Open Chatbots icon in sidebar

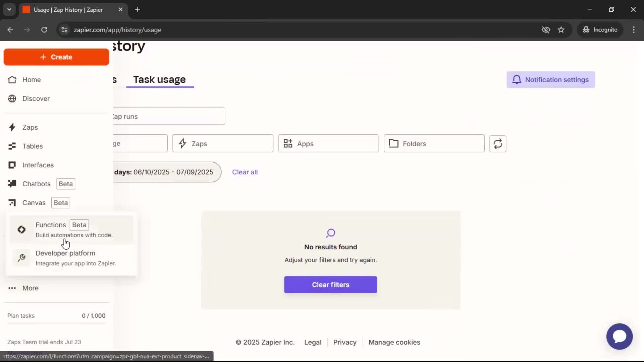12,184
